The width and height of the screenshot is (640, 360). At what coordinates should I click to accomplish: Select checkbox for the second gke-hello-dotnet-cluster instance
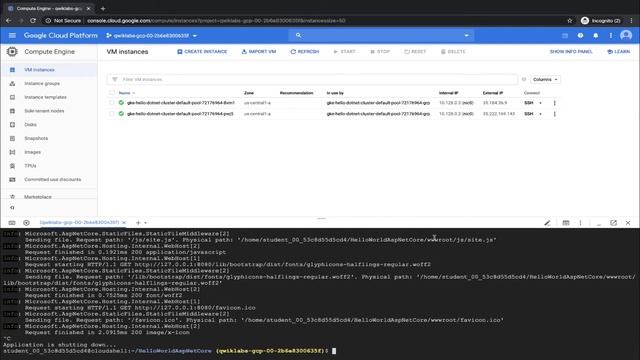(x=111, y=114)
